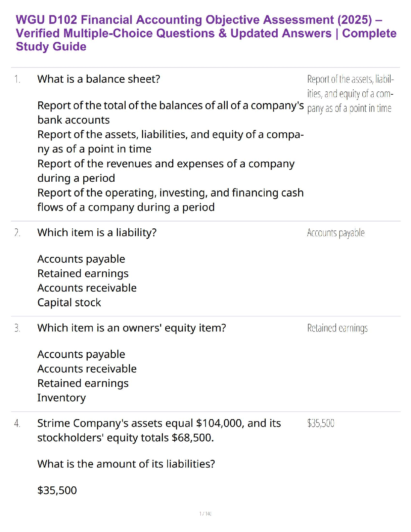Click the page number indicator '1 / 140'

[x=205, y=514]
